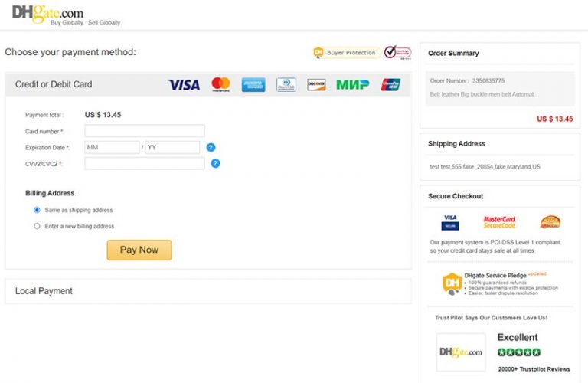Click the Mastercard icon
Viewport: 588px width, 383px height.
tap(220, 84)
